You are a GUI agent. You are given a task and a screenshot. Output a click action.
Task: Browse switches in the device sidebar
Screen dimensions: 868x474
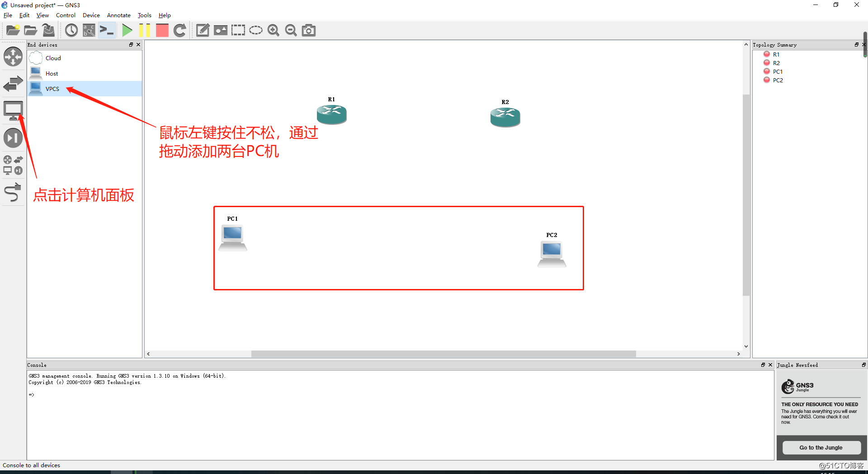pos(13,84)
